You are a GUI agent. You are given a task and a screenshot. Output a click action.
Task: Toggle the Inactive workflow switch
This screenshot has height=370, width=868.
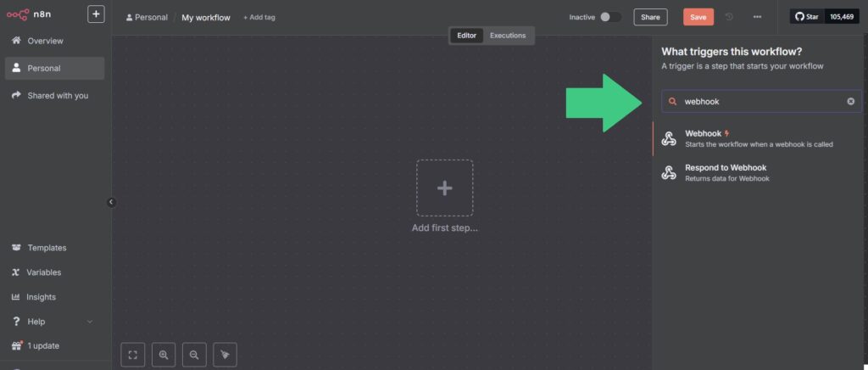(x=609, y=17)
